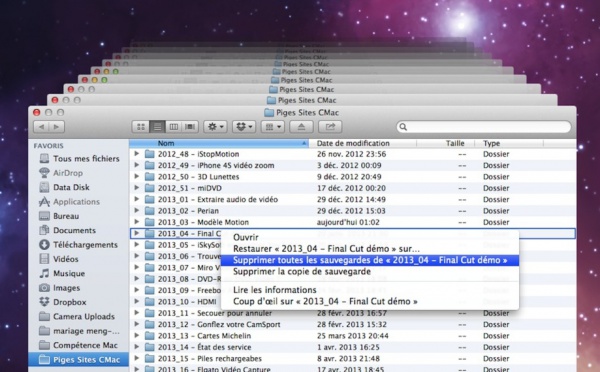This screenshot has height=372, width=600.
Task: Open Téléchargements in the sidebar
Action: 78,245
